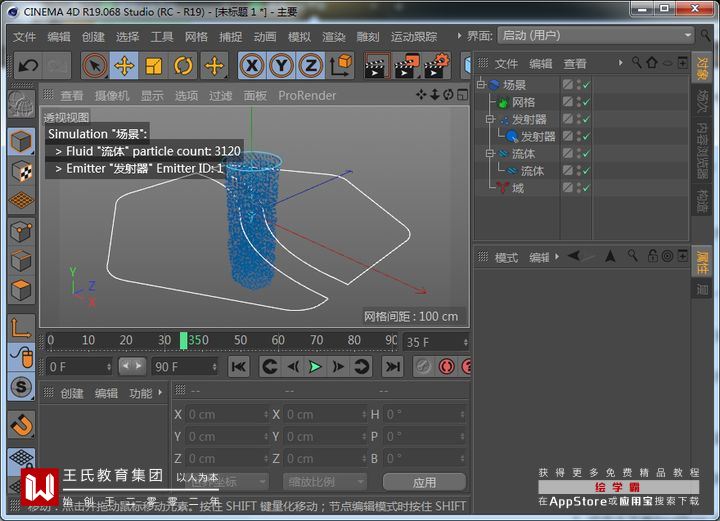
Task: Switch to 对象 side tab
Action: 701,69
